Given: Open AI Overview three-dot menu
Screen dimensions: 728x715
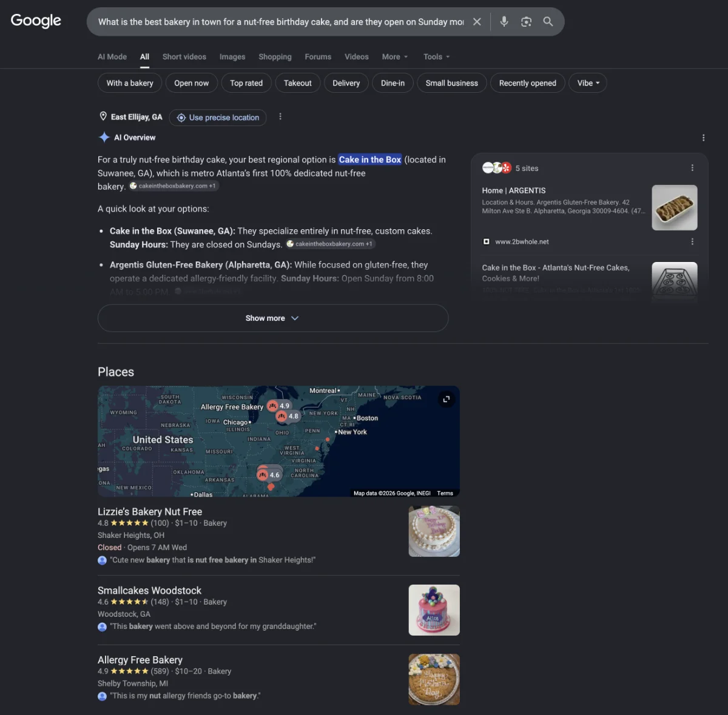Looking at the screenshot, I should pyautogui.click(x=703, y=138).
